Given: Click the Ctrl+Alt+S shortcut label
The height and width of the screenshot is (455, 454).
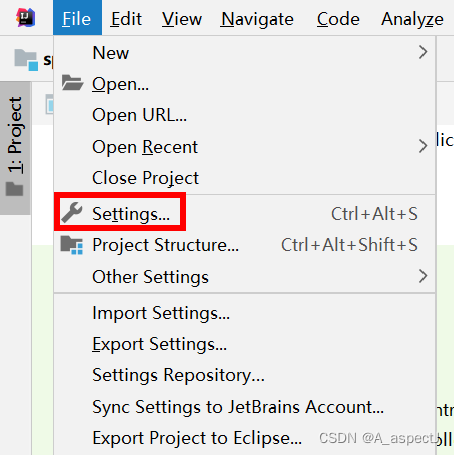Looking at the screenshot, I should coord(374,214).
